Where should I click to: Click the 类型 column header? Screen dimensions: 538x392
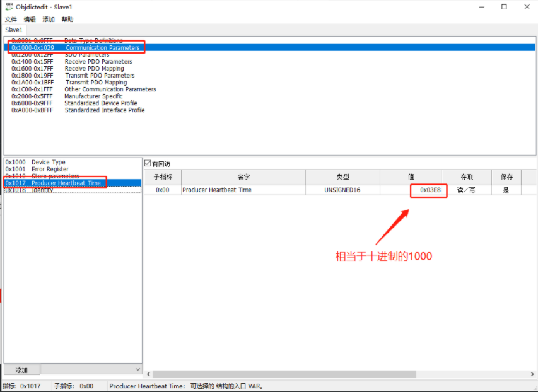click(342, 177)
